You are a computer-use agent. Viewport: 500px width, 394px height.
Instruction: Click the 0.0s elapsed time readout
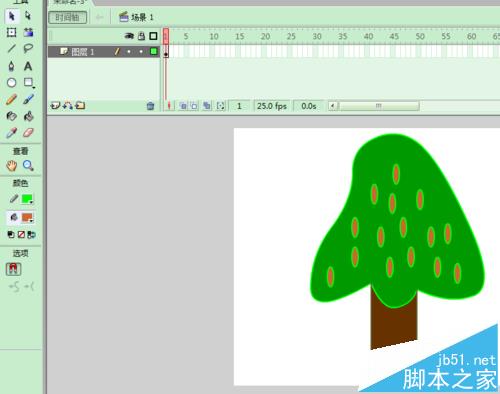coord(309,106)
